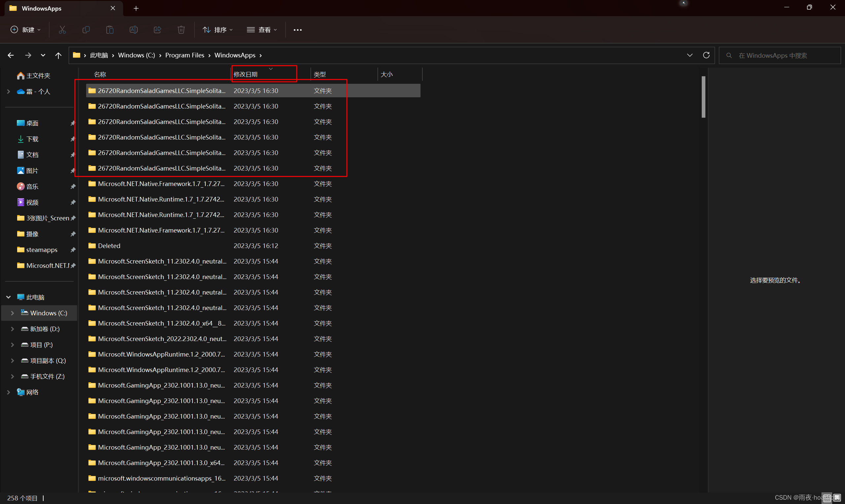Select the Microsoft.ScreenSketch_2022.2302.4.0 folder
Screen dimensions: 845x504
click(253, 339)
